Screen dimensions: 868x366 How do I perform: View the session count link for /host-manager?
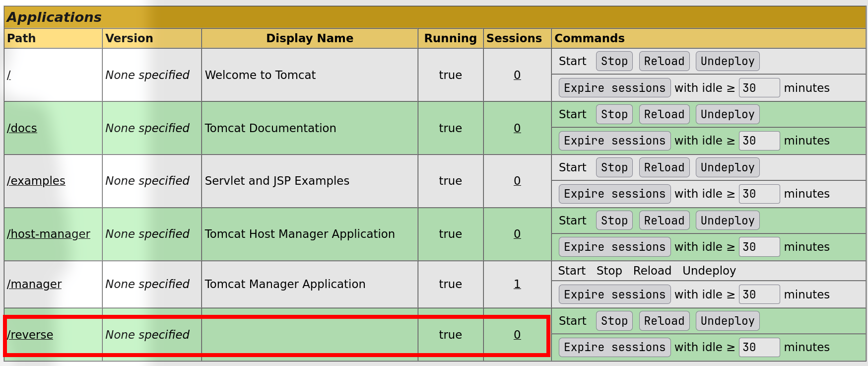tap(517, 234)
